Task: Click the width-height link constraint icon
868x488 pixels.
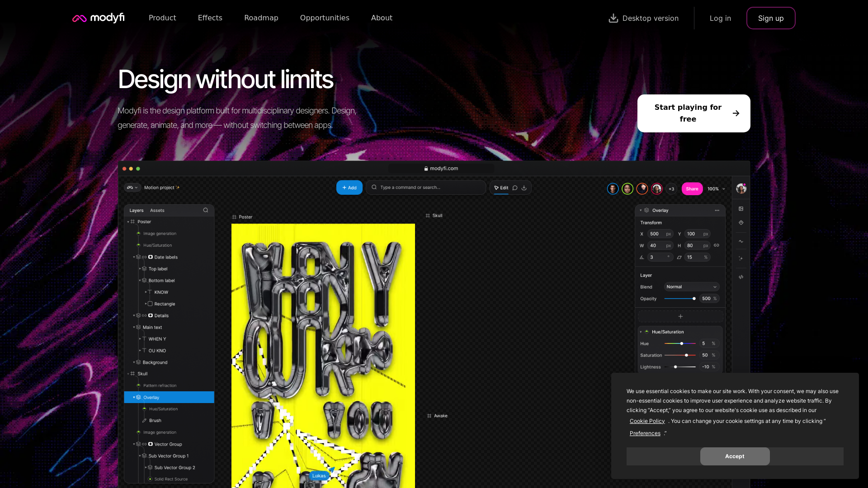Action: 717,245
